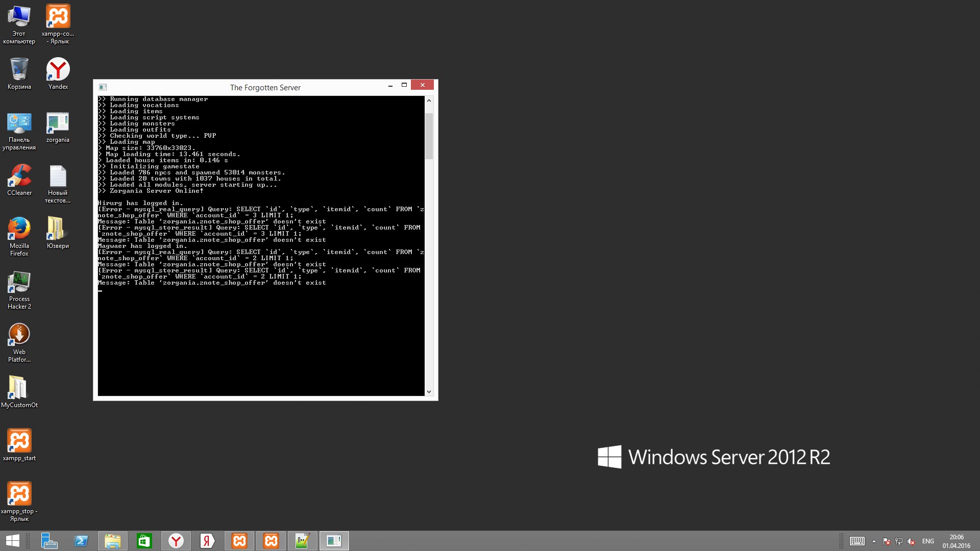This screenshot has height=551, width=980.
Task: Select the xampp_stop shortcut desktop icon
Action: click(19, 502)
